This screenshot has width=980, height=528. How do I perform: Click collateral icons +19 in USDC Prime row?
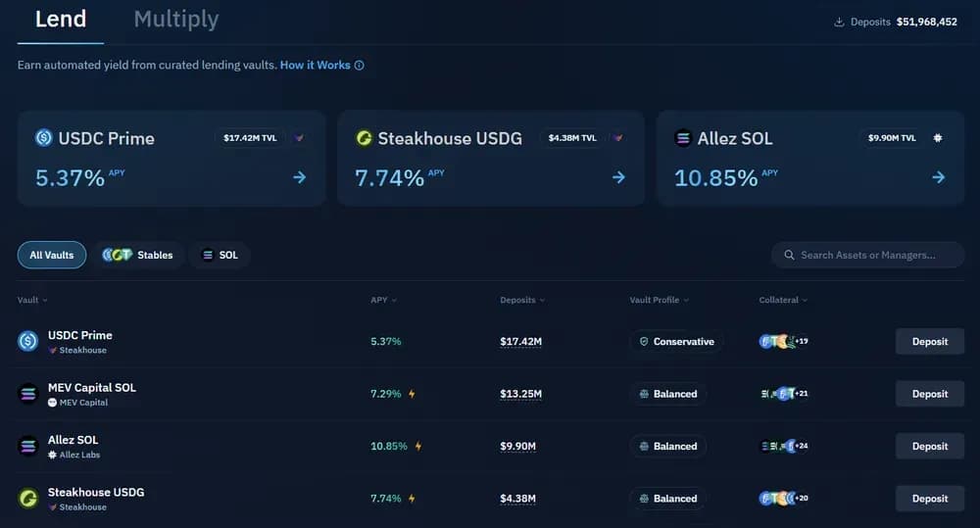tap(784, 341)
